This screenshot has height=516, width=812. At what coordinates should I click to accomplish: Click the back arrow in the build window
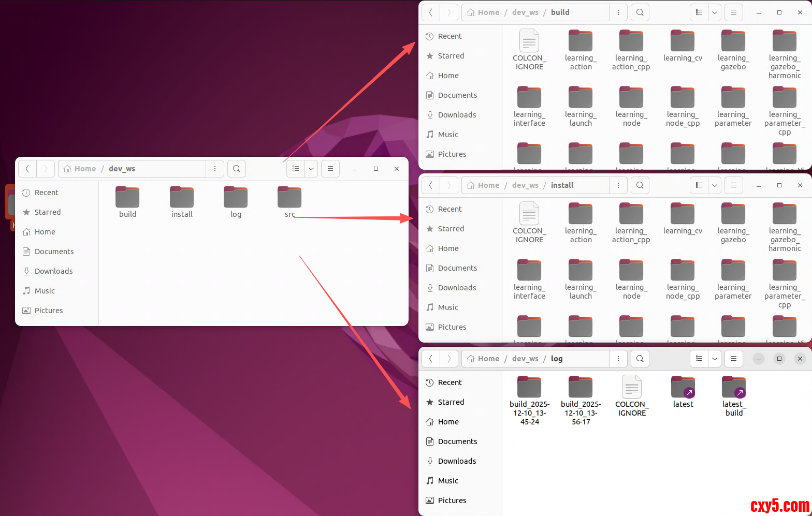[x=431, y=12]
